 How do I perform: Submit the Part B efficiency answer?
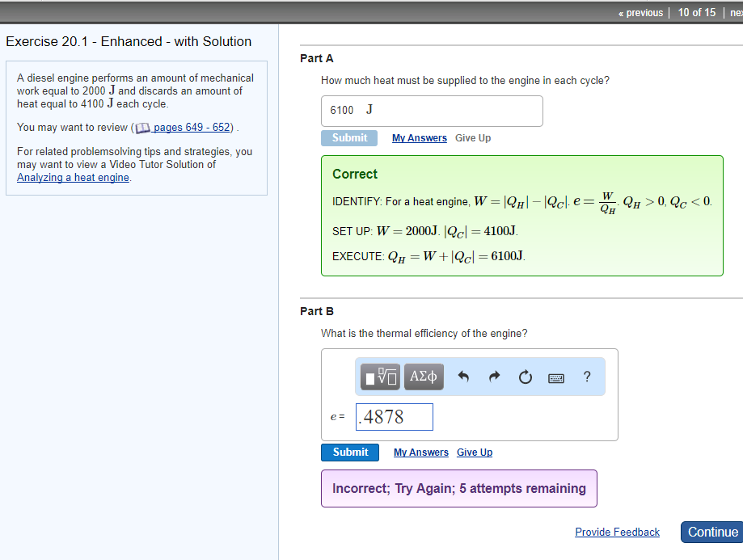coord(349,452)
